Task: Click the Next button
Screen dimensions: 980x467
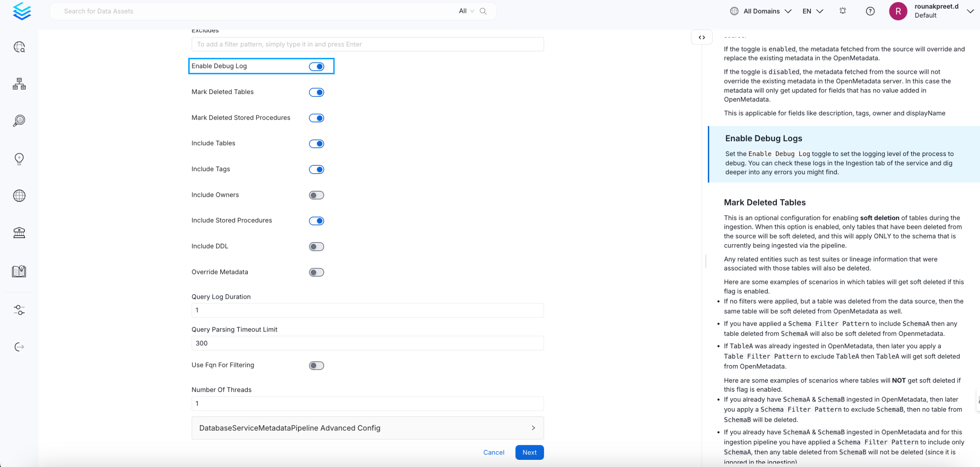Action: [529, 452]
